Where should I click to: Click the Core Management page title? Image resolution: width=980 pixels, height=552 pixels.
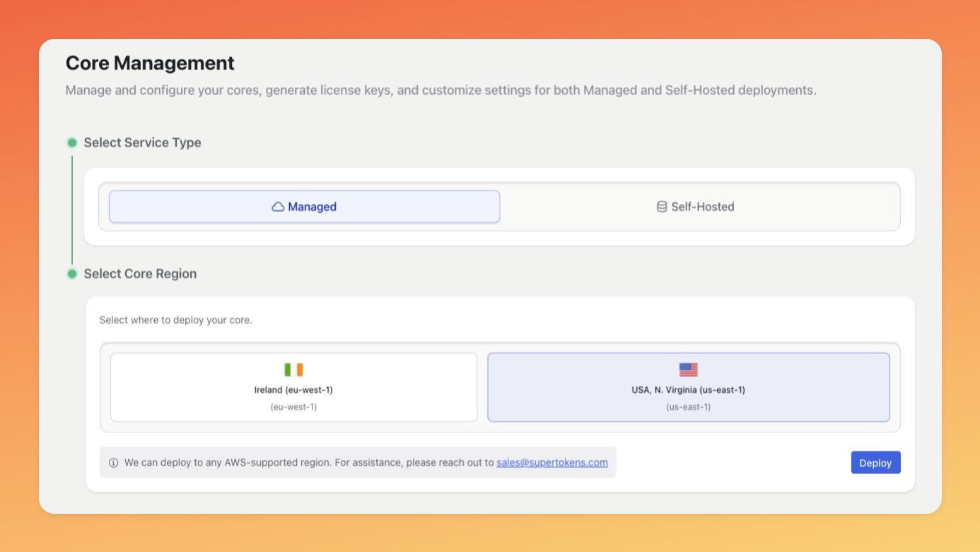[x=150, y=63]
